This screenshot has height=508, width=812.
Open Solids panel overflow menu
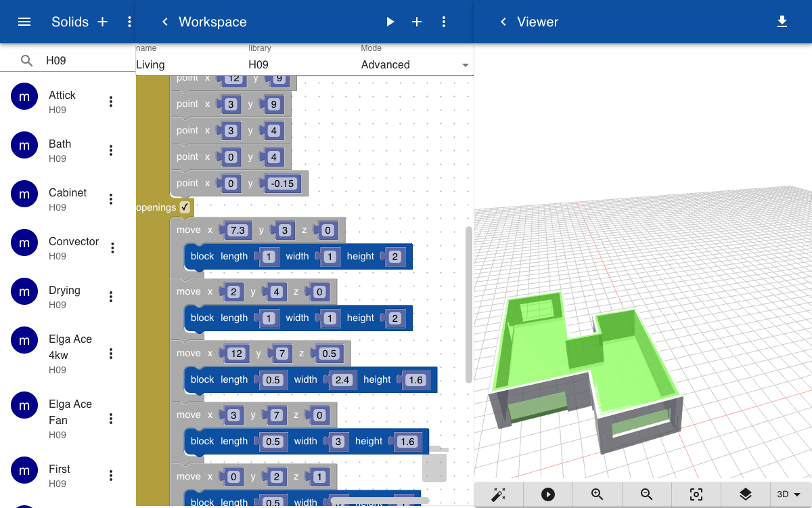(x=129, y=22)
